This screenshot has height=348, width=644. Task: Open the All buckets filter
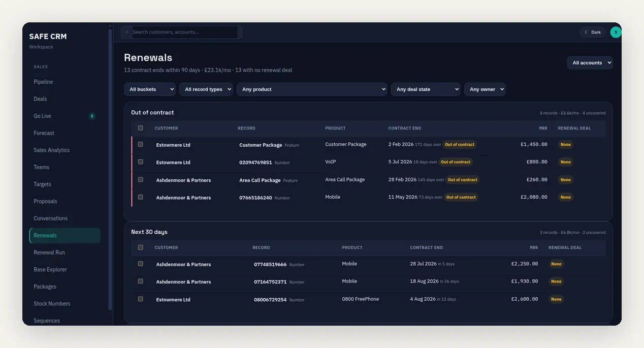(150, 89)
